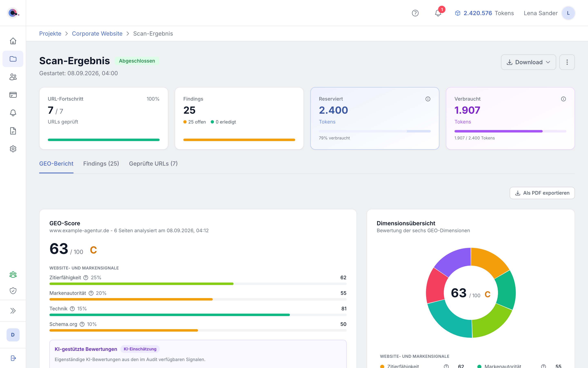
Task: Go to Projekte breadcrumb link
Action: tap(50, 34)
